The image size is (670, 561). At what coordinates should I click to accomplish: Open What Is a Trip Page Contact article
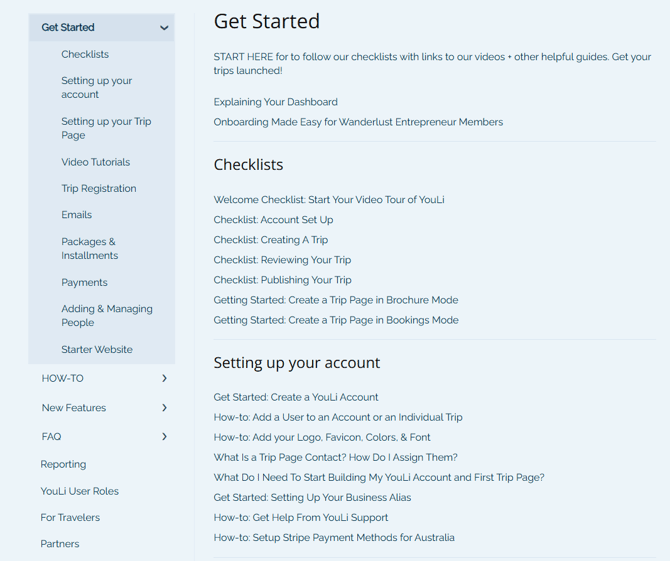click(335, 457)
